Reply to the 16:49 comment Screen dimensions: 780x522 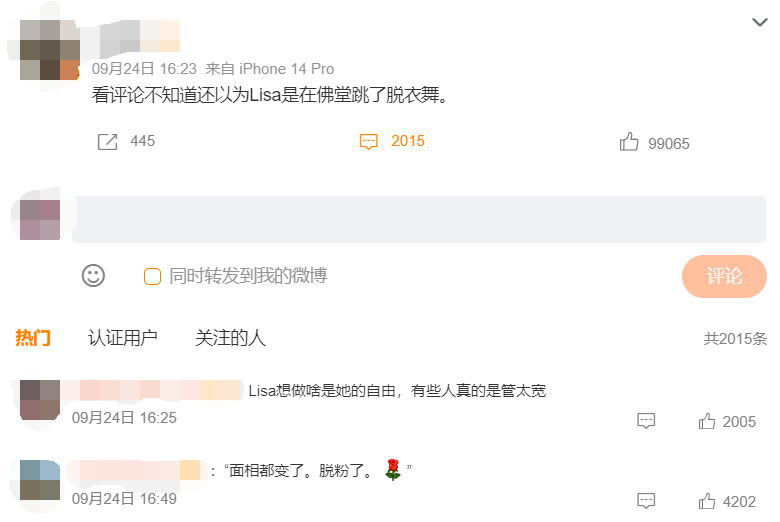point(646,500)
